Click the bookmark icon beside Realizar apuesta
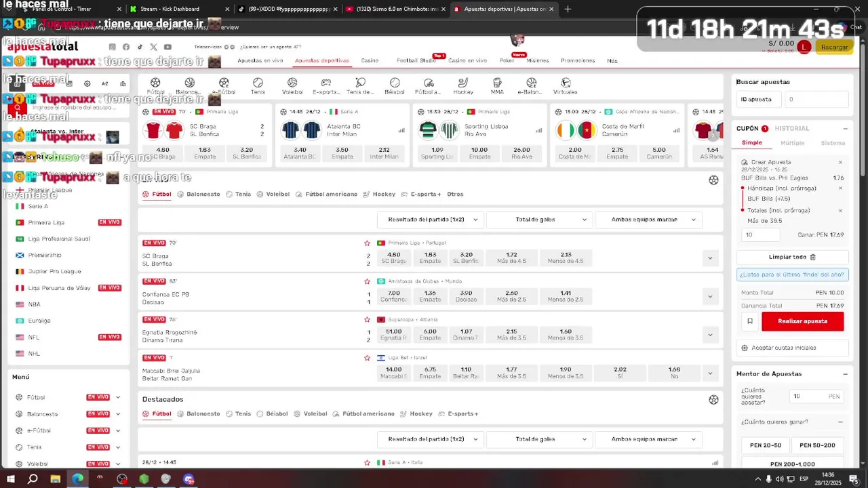The width and height of the screenshot is (868, 488). click(x=749, y=321)
